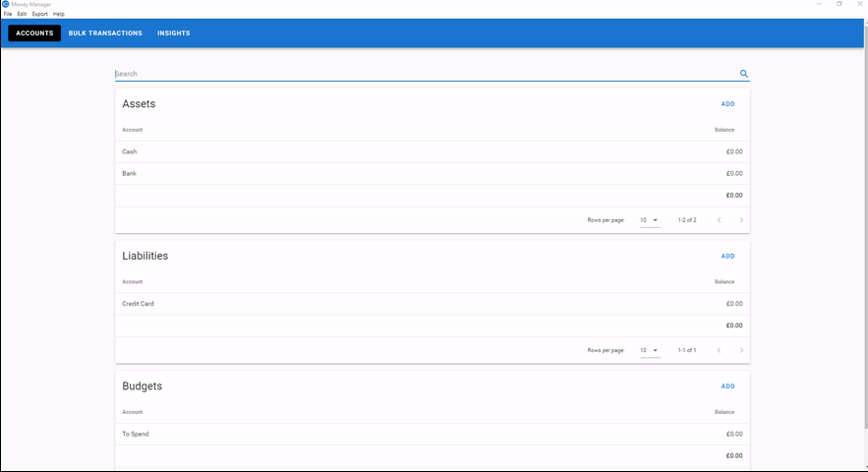This screenshot has width=868, height=472.
Task: Go to next page in Liabilities table
Action: [741, 351]
